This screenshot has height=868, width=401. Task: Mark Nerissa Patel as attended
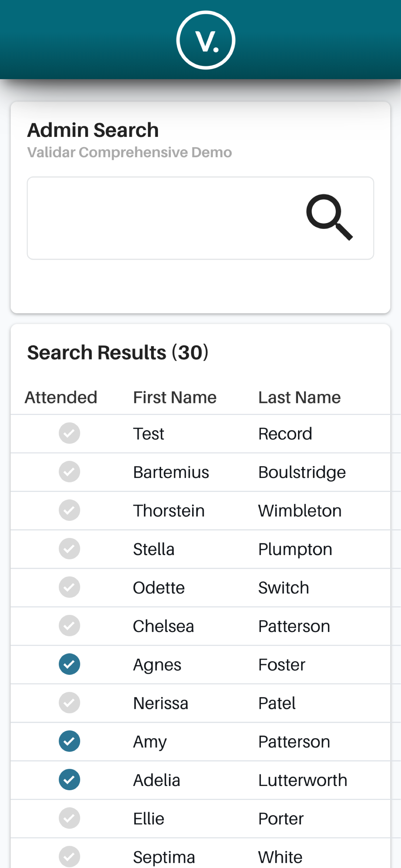tap(69, 703)
